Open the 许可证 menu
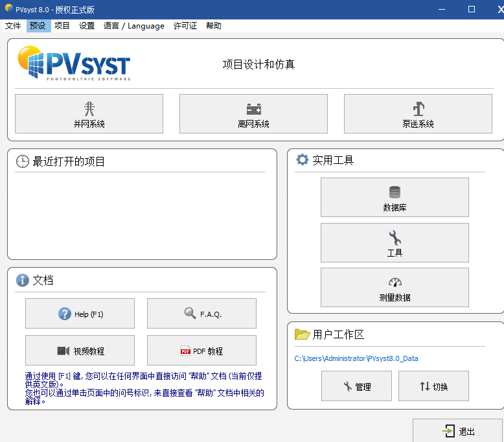 click(x=185, y=26)
